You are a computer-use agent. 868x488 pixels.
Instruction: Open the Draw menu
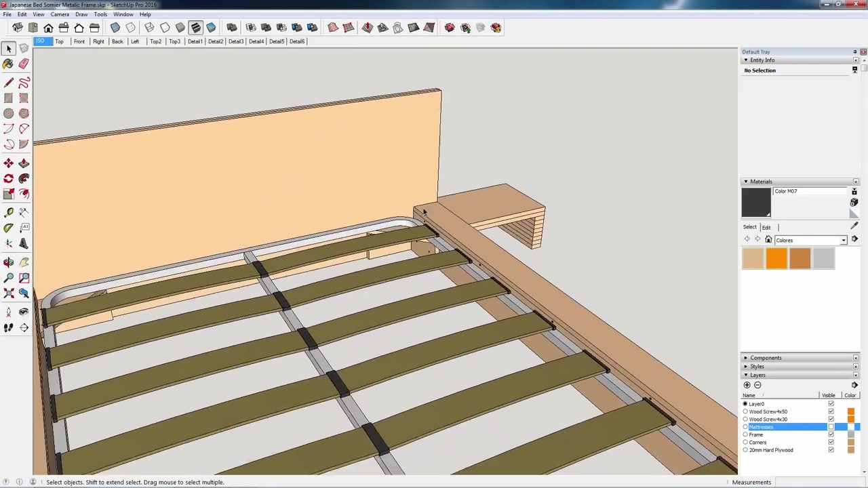(81, 14)
